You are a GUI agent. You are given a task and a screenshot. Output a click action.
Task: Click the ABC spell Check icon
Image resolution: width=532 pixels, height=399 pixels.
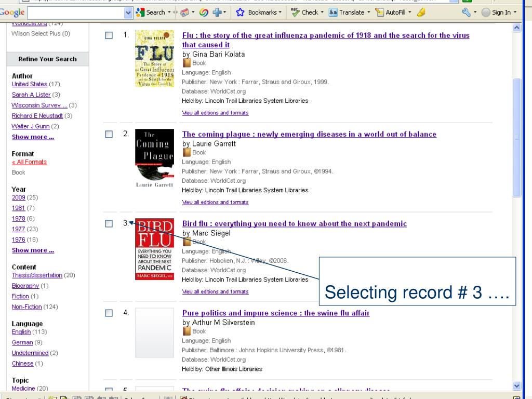pos(295,12)
